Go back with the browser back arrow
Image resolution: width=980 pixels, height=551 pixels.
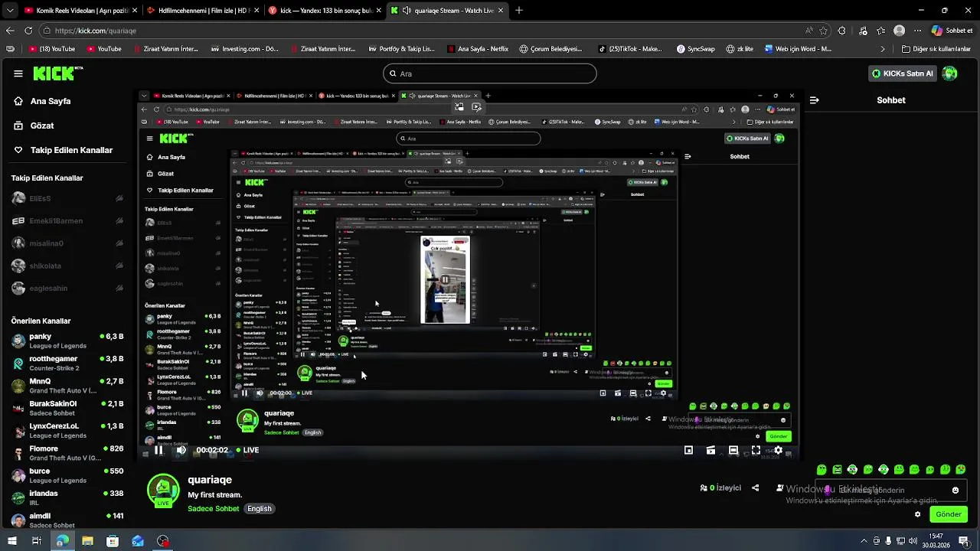(x=10, y=31)
